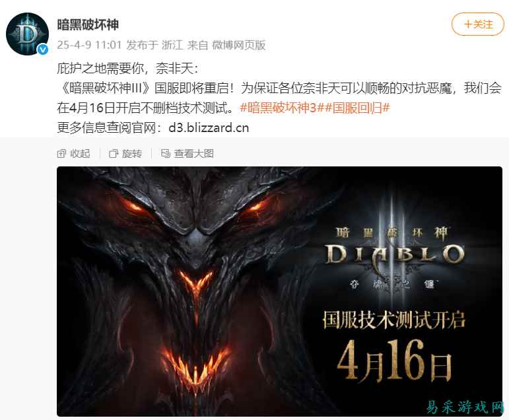Screen dimensions: 509x420
Task: Click the collapse icon beside 收起
Action: pos(61,154)
